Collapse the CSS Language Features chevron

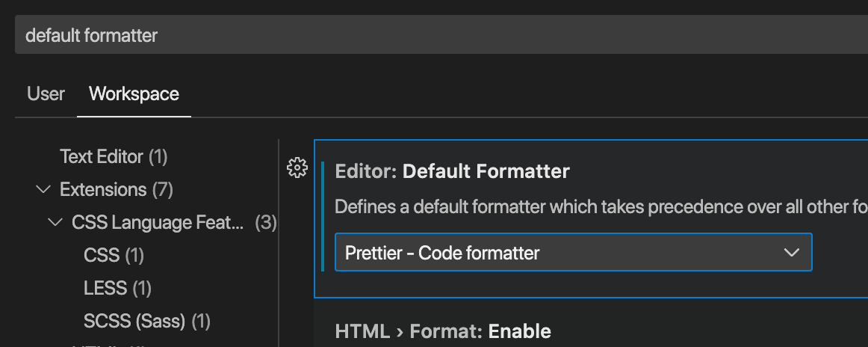pyautogui.click(x=55, y=223)
